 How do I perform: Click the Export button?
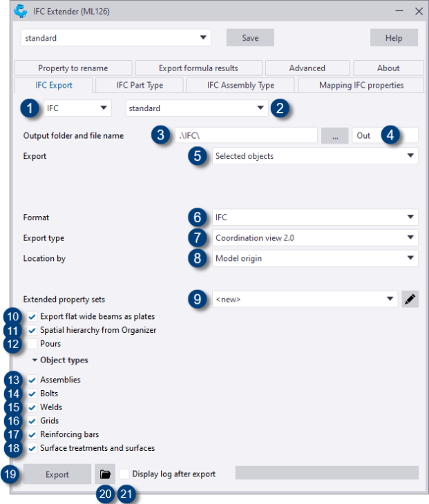tap(57, 474)
